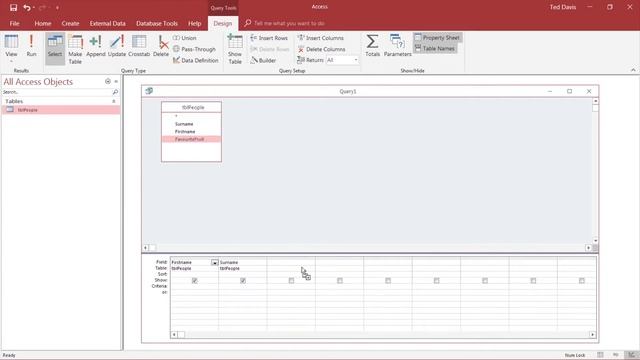Collapse the ribbon with the chevron
The height and width of the screenshot is (360, 640).
(x=633, y=70)
